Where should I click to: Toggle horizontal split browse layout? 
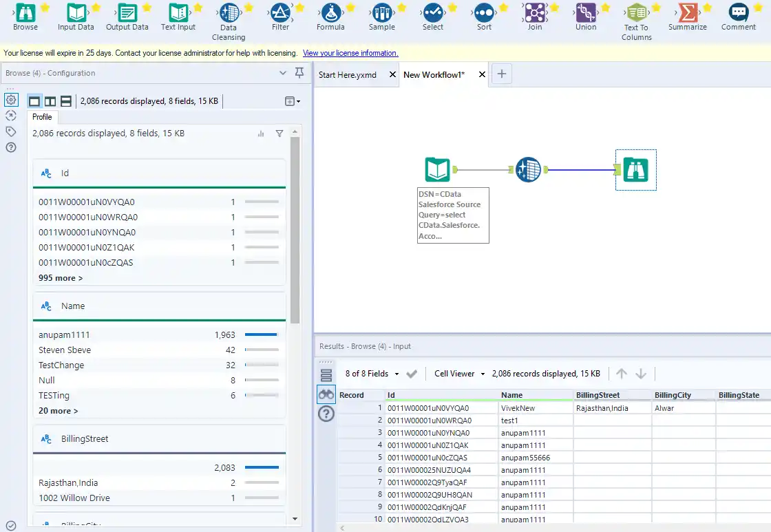coord(65,100)
